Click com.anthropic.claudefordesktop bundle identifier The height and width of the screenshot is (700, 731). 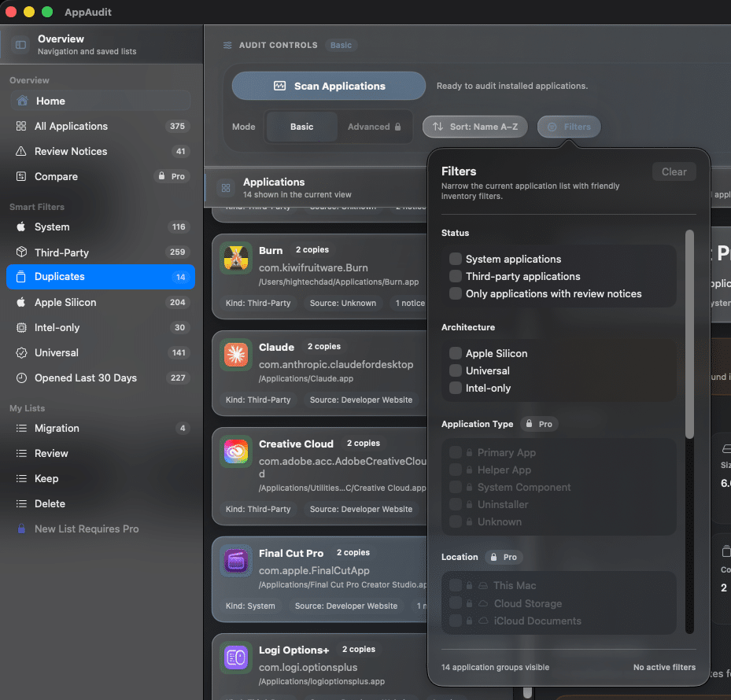pos(336,364)
